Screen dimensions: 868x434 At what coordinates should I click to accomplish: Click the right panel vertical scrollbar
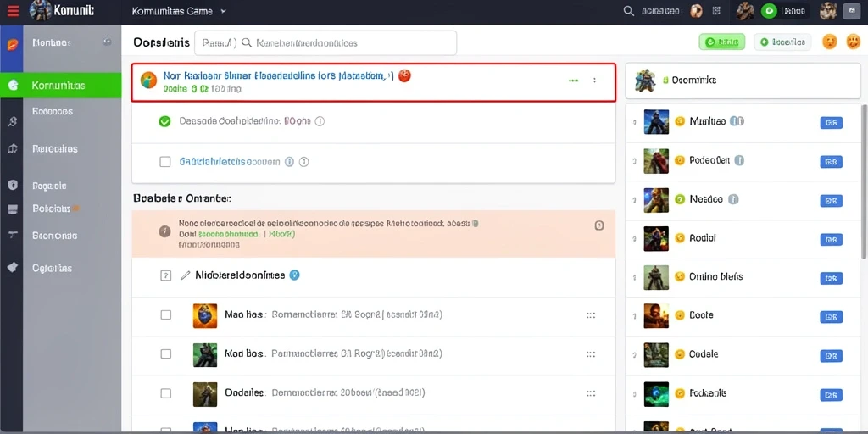pos(864,181)
